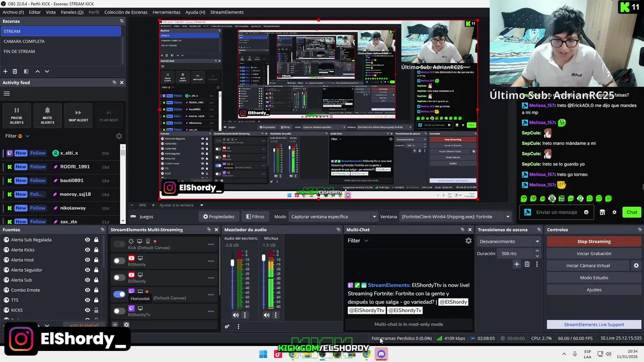The height and width of the screenshot is (362, 644).
Task: Open options for ElShordyTv Twitch output
Action: (211, 311)
